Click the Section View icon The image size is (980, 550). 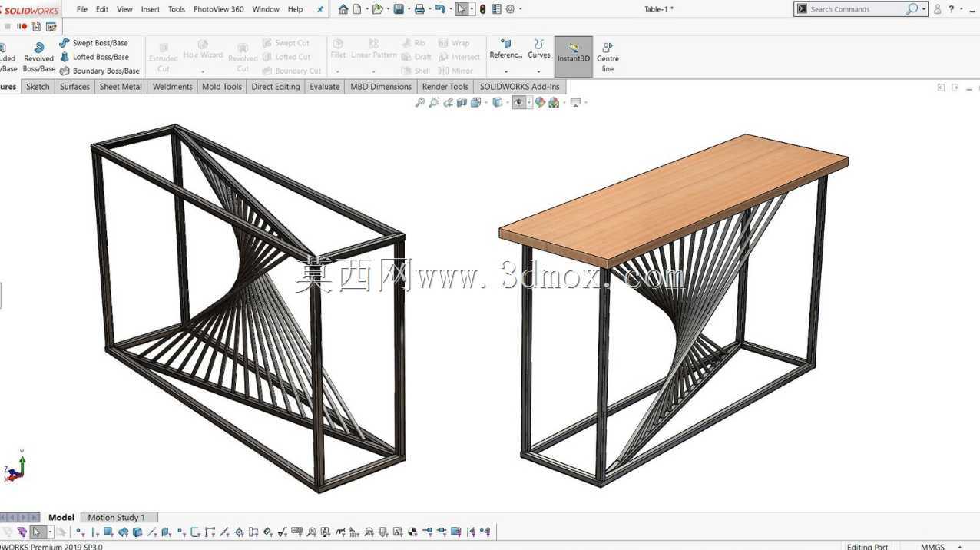462,102
